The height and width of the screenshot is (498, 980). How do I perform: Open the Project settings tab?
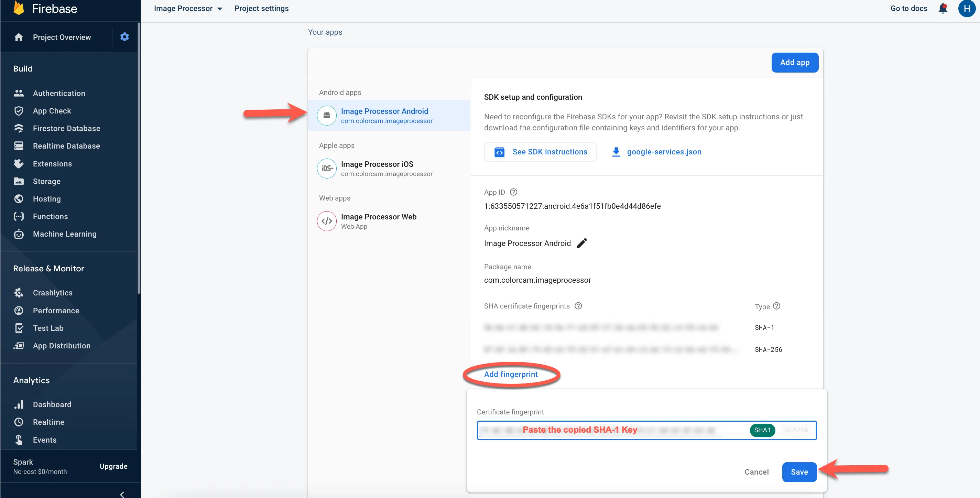(x=261, y=8)
